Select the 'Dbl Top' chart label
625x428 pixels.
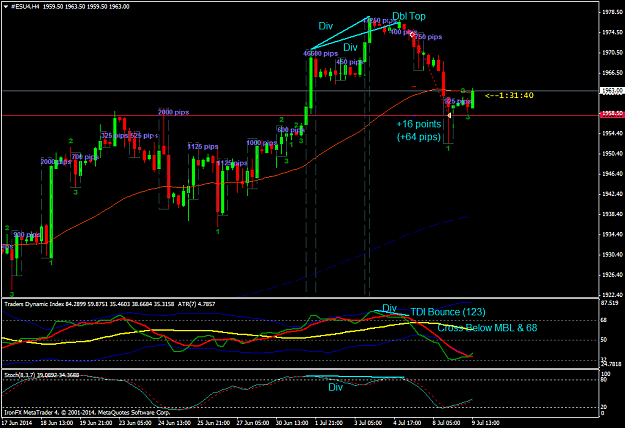pos(409,16)
